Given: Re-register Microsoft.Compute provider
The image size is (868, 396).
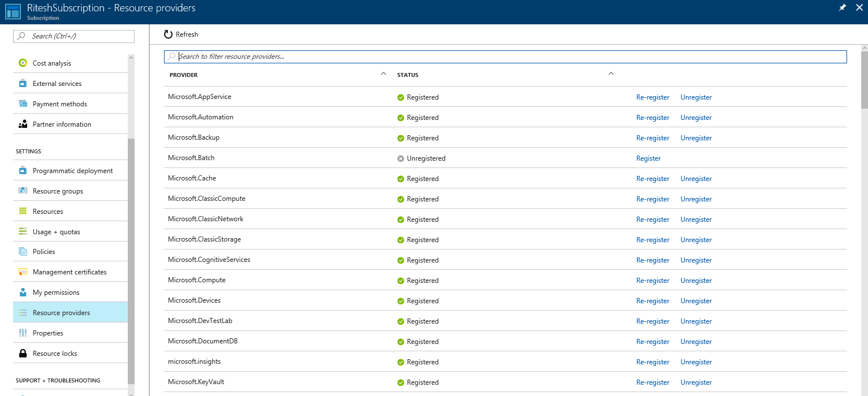Looking at the screenshot, I should [653, 281].
